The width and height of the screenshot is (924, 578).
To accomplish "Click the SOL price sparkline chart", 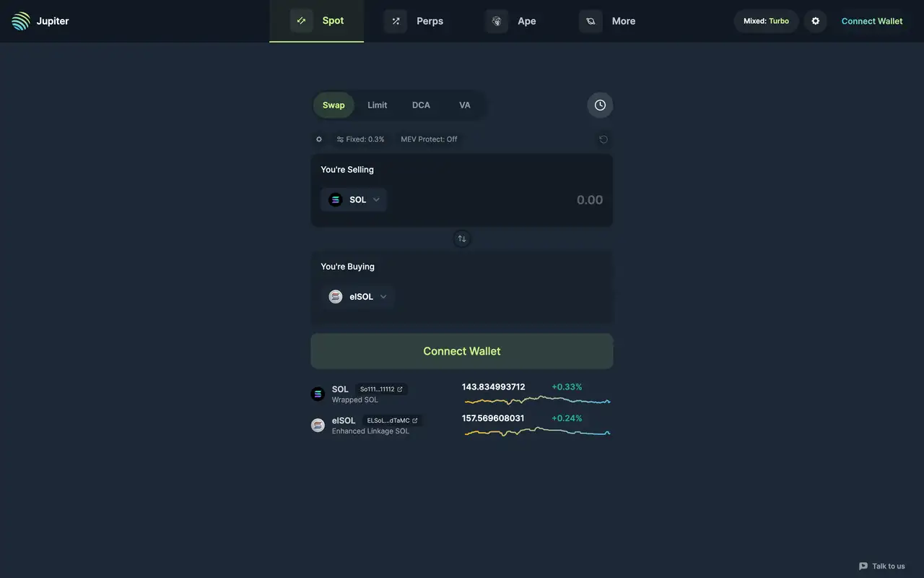I will 537,400.
